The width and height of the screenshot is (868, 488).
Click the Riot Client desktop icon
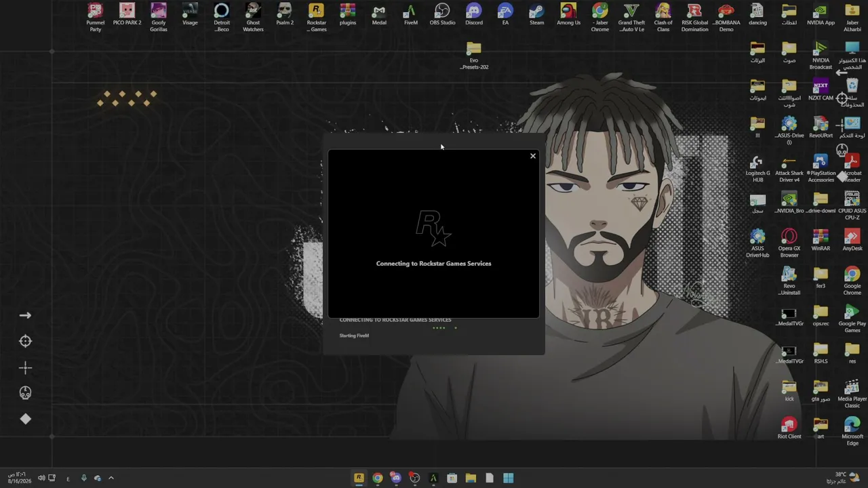coord(789,428)
